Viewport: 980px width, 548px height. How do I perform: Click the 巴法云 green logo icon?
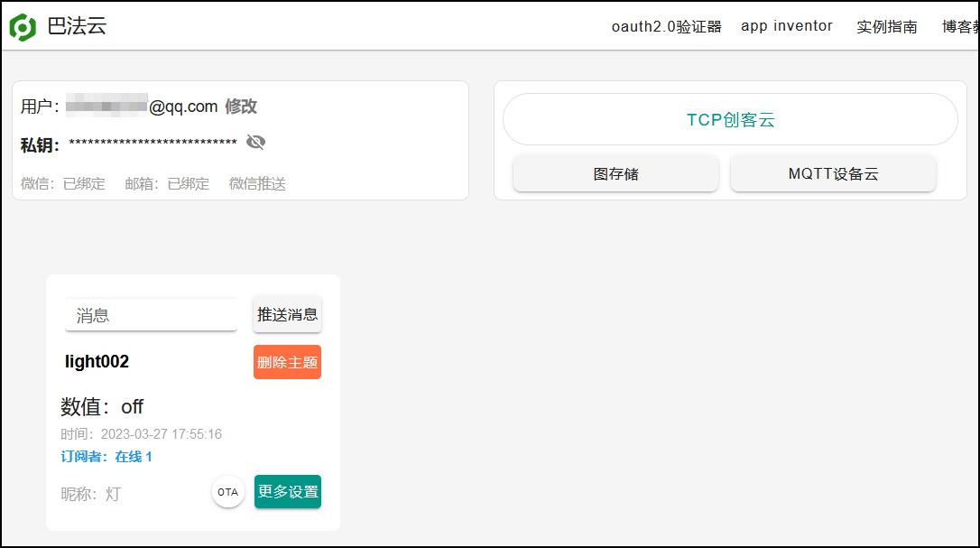click(x=23, y=27)
